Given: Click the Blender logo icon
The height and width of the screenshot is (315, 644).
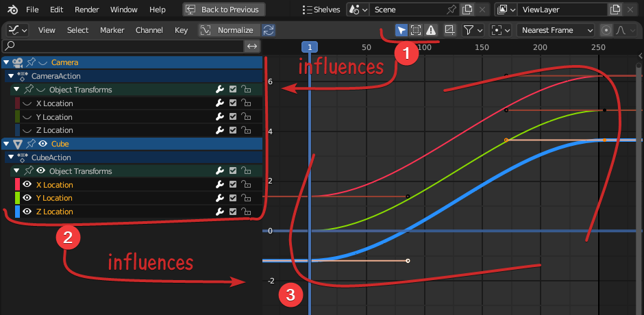Looking at the screenshot, I should click(12, 10).
